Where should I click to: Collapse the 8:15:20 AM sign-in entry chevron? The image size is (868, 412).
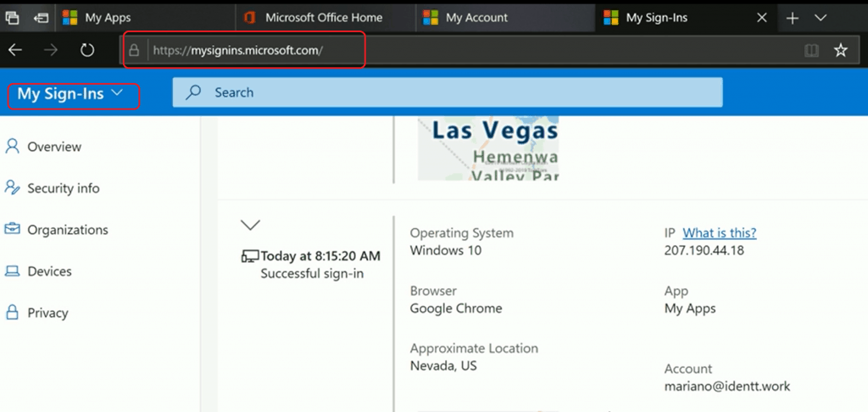click(251, 225)
